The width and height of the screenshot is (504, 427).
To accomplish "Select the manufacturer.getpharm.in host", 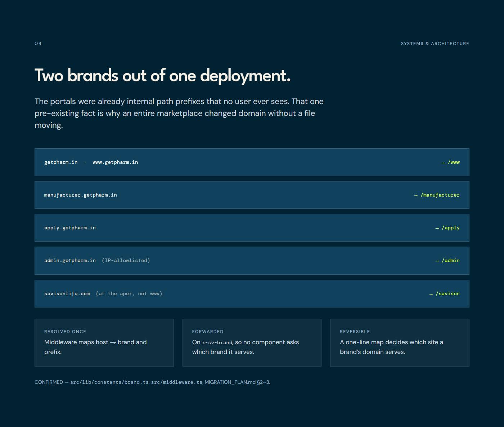I will click(x=81, y=195).
